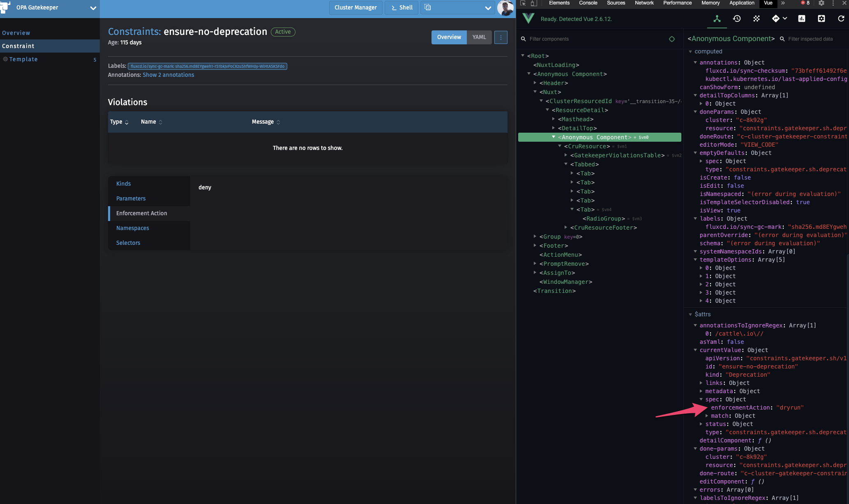Screen dimensions: 849x504
Task: Open Chrome DevTools settings gear icon
Action: pos(821,3)
